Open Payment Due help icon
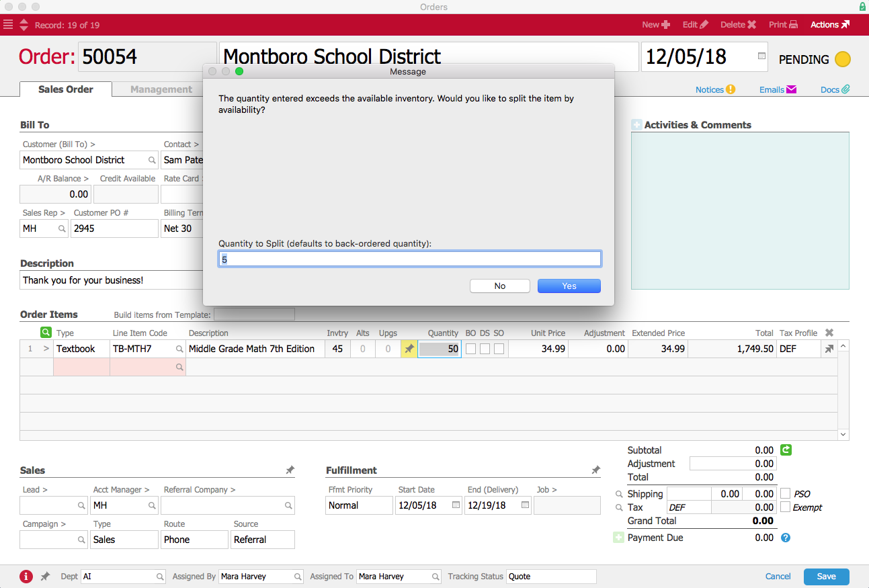The width and height of the screenshot is (869, 588). (785, 538)
